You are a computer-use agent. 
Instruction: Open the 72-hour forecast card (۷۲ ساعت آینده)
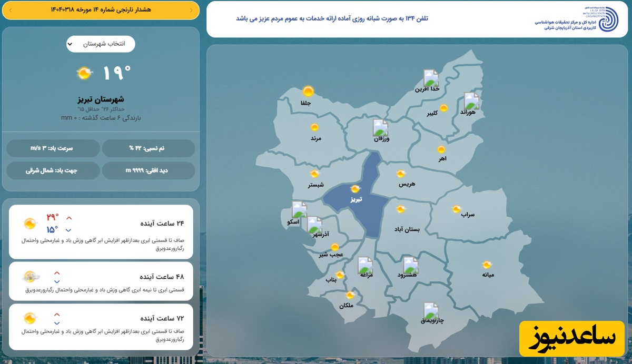(101, 326)
